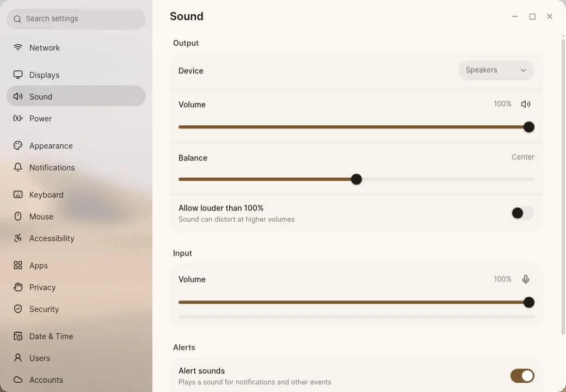Open the Speakers device dropdown
Screen dimensions: 566x392
(x=496, y=70)
